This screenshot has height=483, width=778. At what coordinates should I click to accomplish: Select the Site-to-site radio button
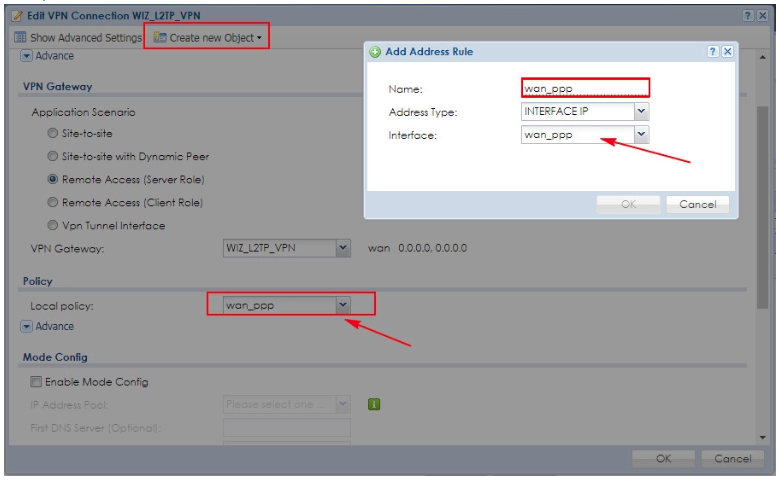(x=53, y=133)
